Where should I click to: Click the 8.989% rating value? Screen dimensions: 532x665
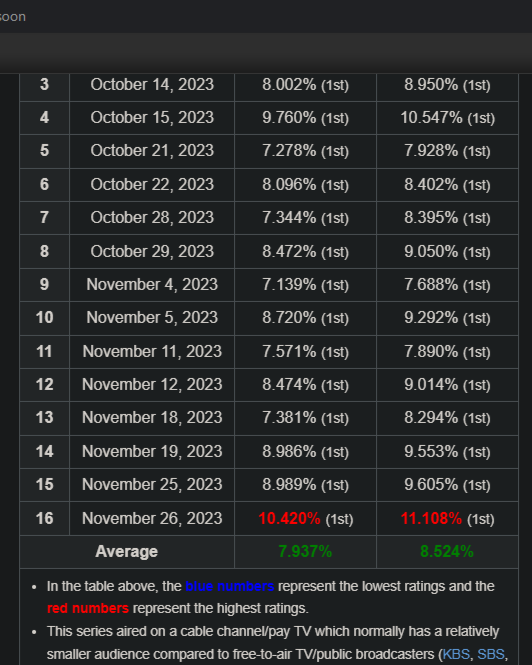point(289,485)
